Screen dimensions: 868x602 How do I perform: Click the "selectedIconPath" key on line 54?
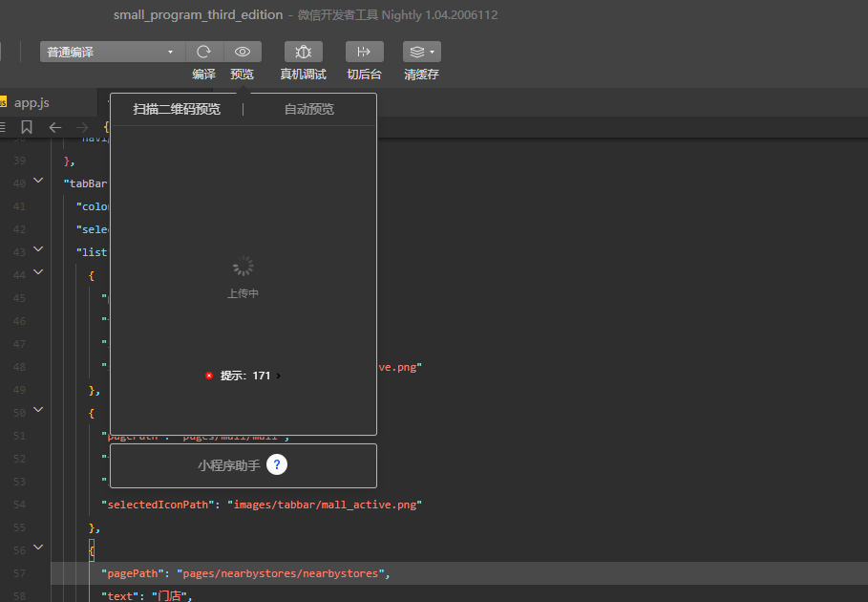click(158, 505)
